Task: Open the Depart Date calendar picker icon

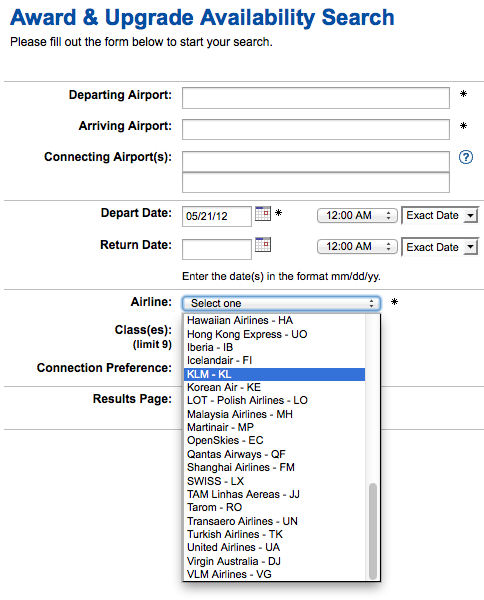Action: (x=263, y=214)
